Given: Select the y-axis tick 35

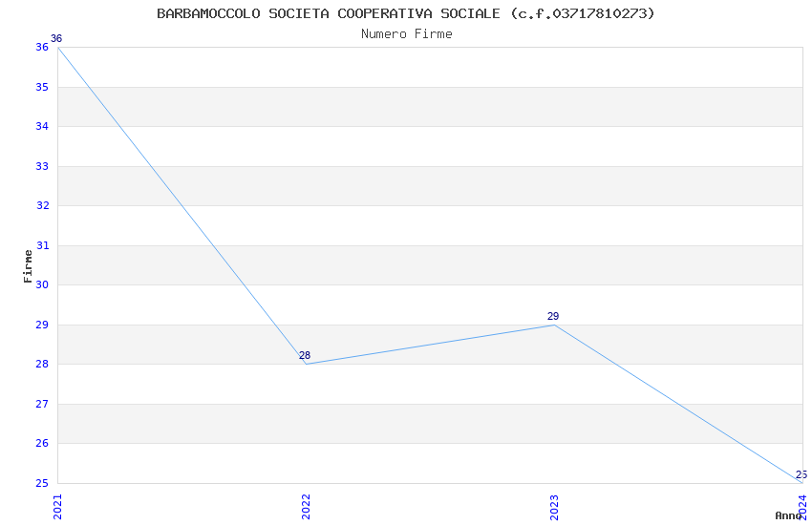Looking at the screenshot, I should [42, 87].
